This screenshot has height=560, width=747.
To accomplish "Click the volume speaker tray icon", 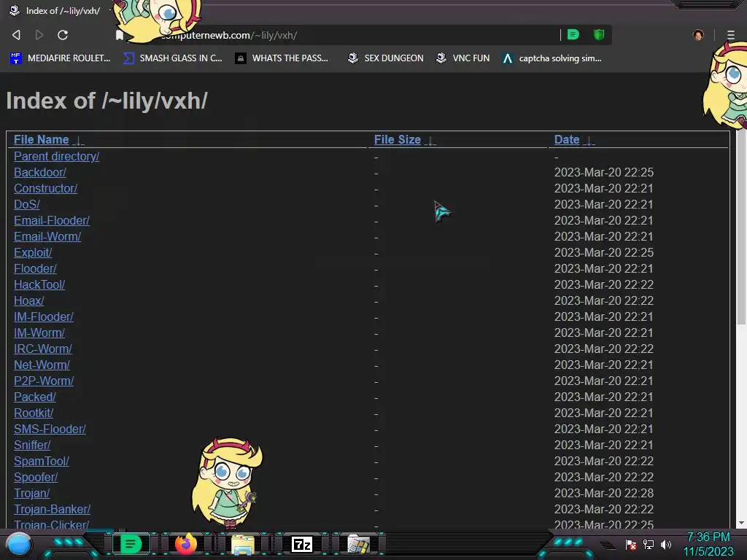I will pos(666,544).
